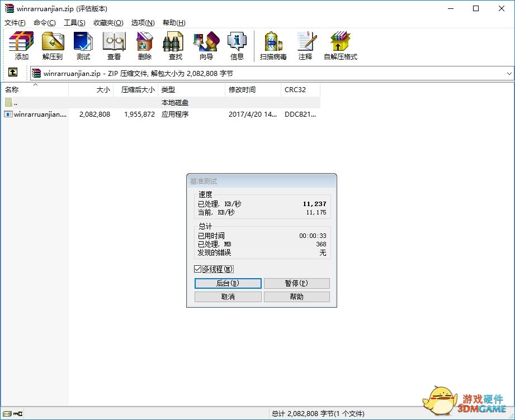Screen dimensions: 515x420
Task: Click the 解压到 (Extract To) toolbar icon
Action: point(53,41)
